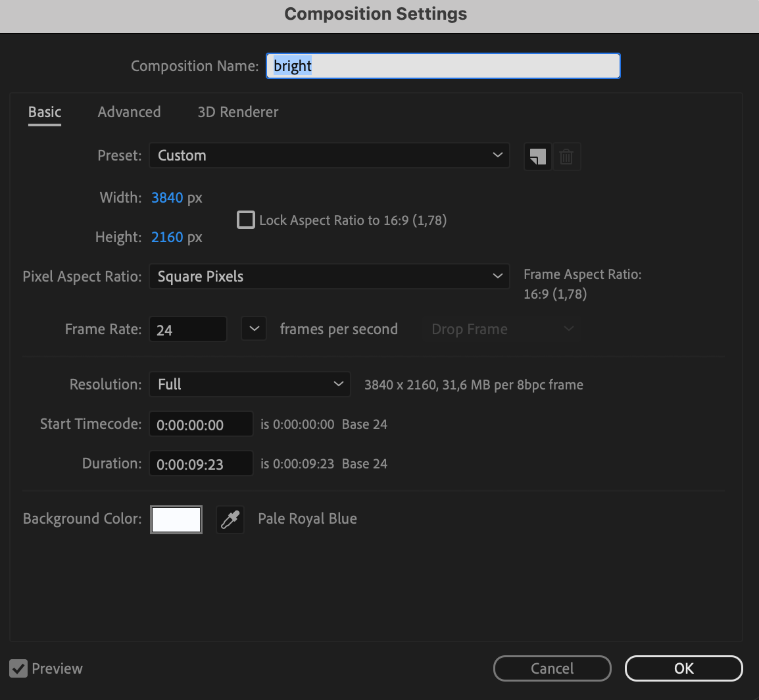Click the delete preset trash icon

[566, 157]
